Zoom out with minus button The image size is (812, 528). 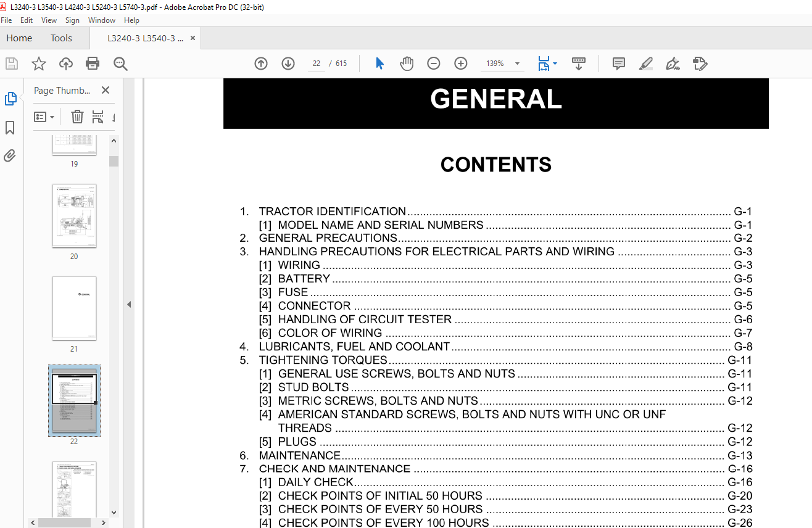434,64
